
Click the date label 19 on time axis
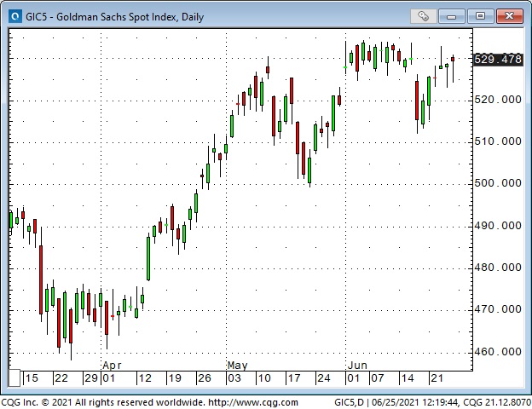coord(175,378)
